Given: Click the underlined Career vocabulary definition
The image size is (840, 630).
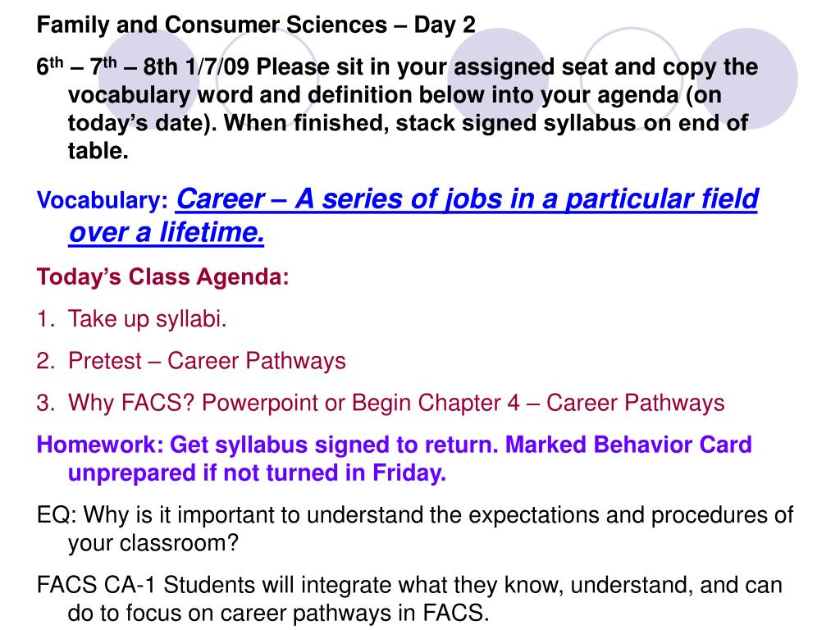Looking at the screenshot, I should click(468, 199).
